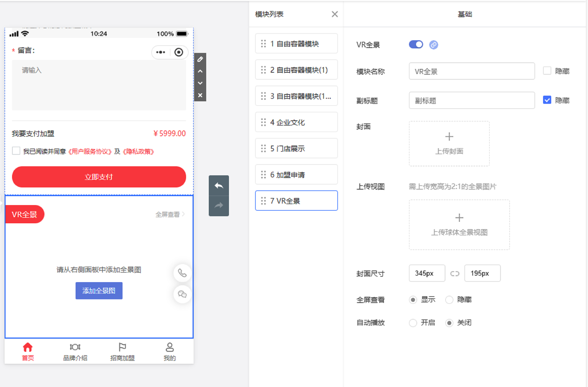Click the phone call floating icon
The height and width of the screenshot is (387, 588).
pos(182,273)
